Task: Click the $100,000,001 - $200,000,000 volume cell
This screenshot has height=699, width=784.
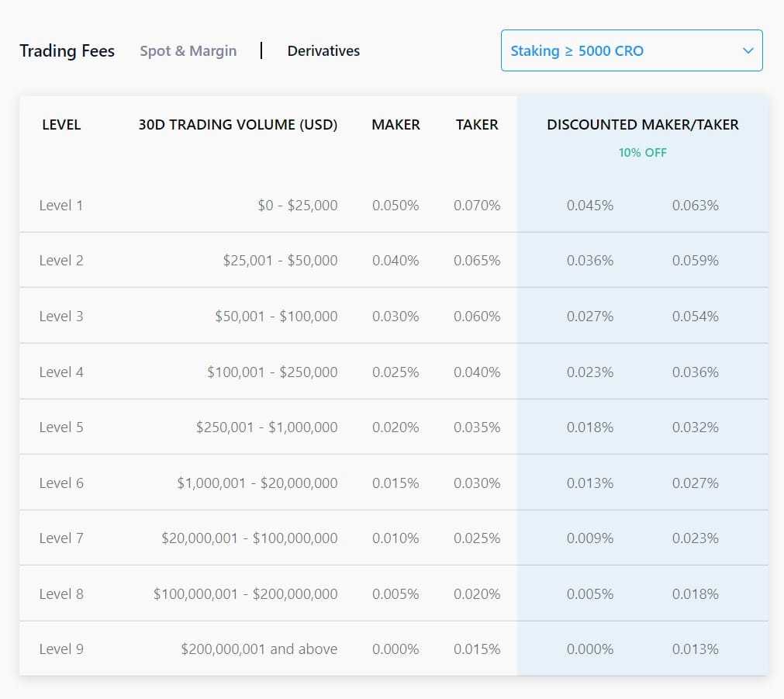Action: pyautogui.click(x=246, y=594)
